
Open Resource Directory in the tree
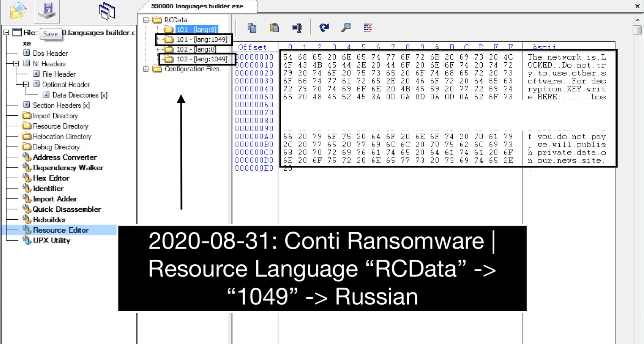[x=61, y=126]
